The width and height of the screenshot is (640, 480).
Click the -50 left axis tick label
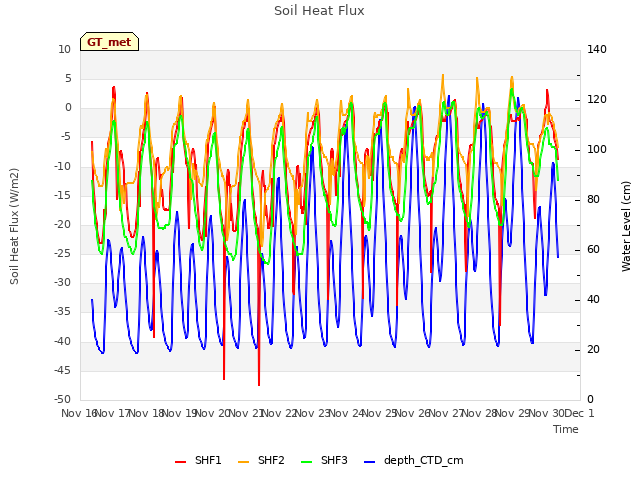tap(62, 399)
